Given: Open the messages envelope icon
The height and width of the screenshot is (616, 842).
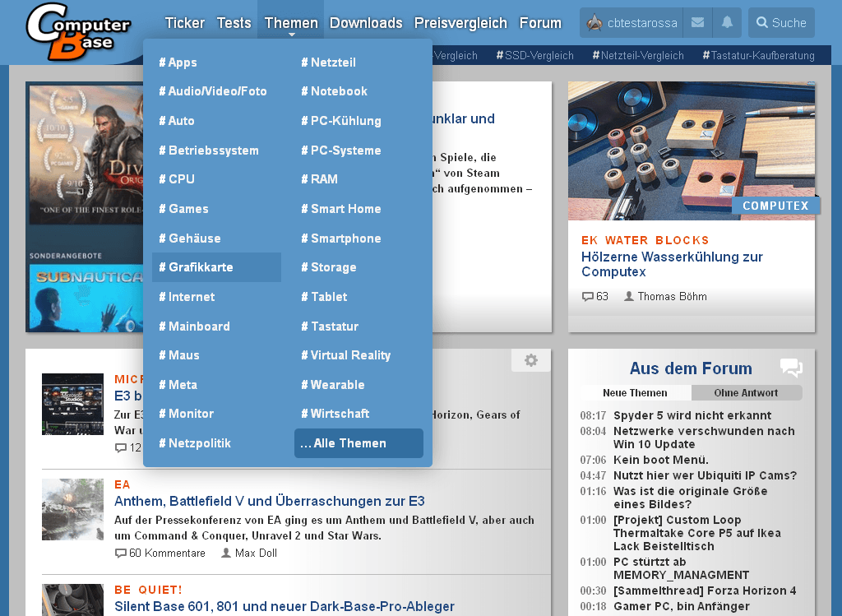Looking at the screenshot, I should 697,22.
